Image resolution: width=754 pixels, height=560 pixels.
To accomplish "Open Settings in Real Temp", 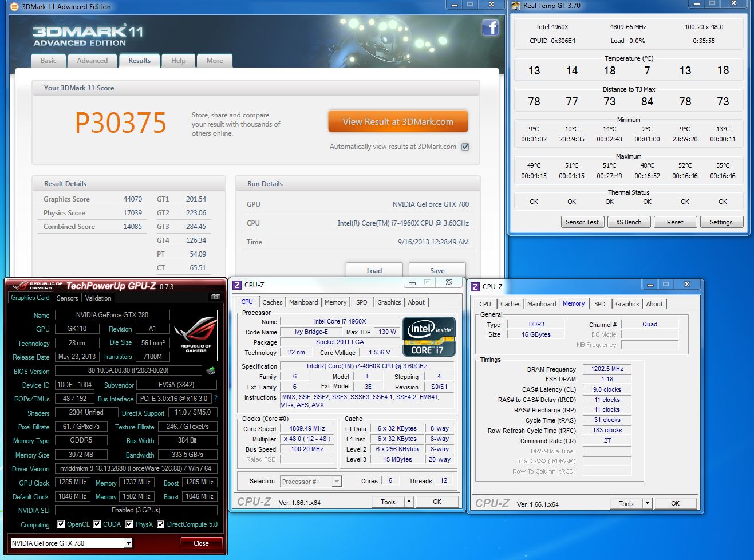I will pos(721,222).
